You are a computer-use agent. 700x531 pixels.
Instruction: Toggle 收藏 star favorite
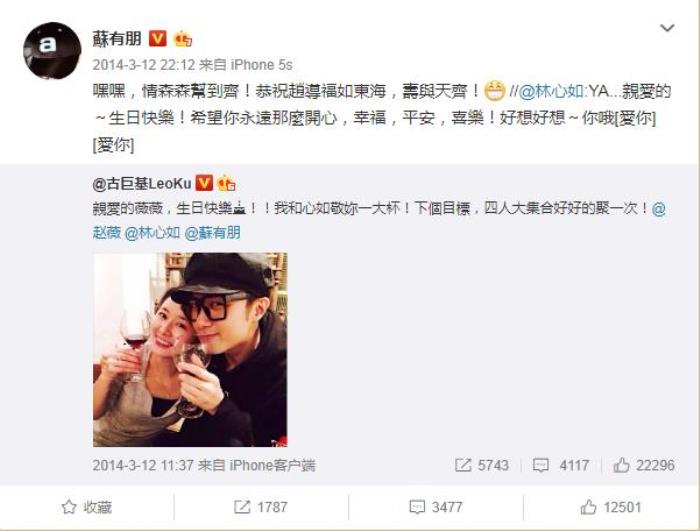click(x=87, y=507)
